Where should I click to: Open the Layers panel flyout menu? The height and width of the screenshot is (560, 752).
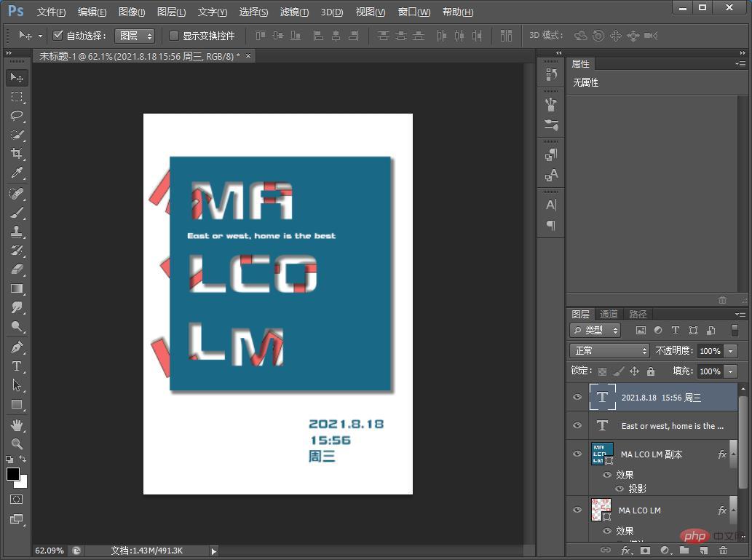(x=740, y=314)
